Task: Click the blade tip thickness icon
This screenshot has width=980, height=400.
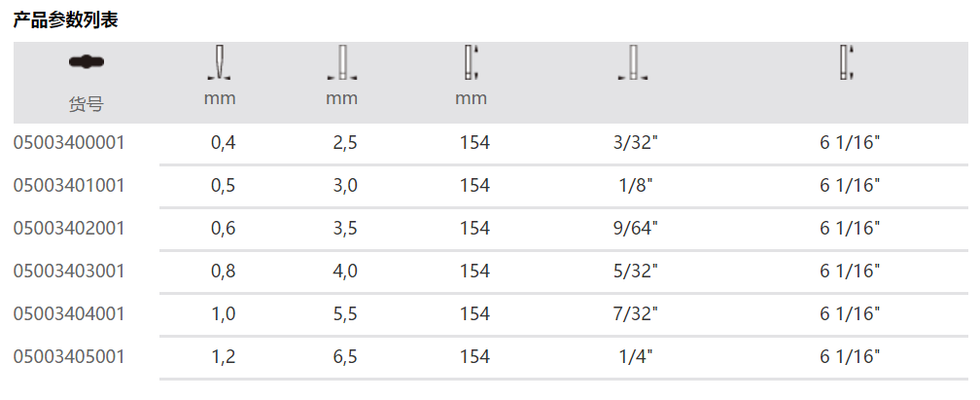Action: (x=220, y=62)
